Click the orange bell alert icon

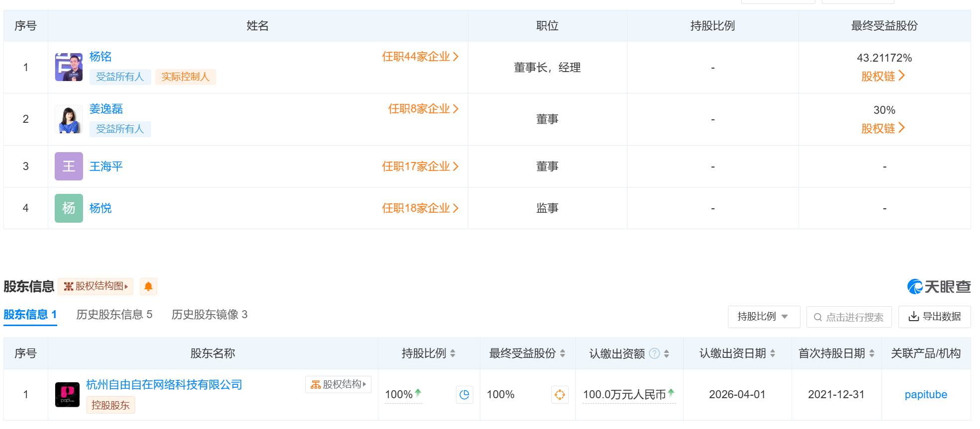pyautogui.click(x=148, y=286)
